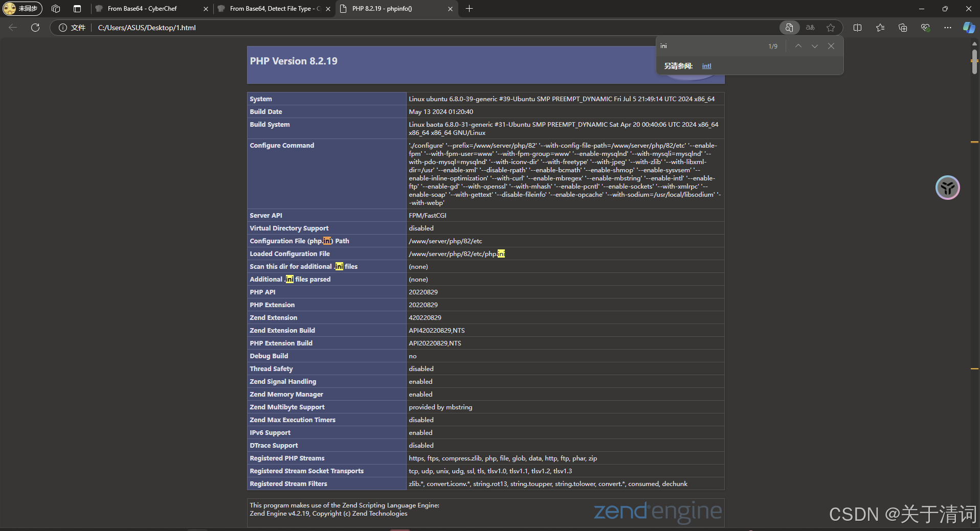Open the favorites list
980x531 pixels.
[x=880, y=28]
